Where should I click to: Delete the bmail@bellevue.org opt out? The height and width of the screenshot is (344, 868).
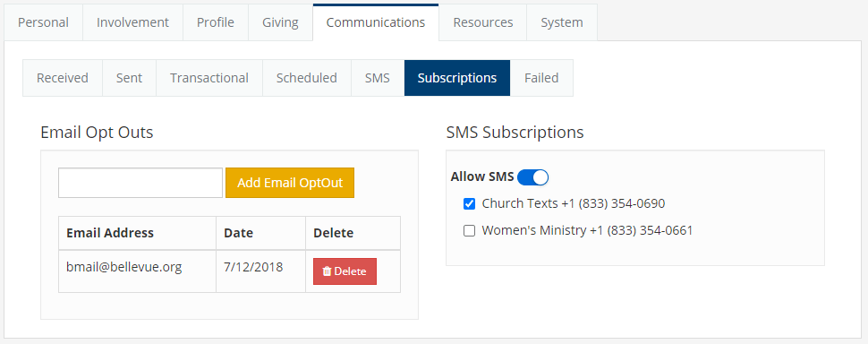pyautogui.click(x=345, y=271)
